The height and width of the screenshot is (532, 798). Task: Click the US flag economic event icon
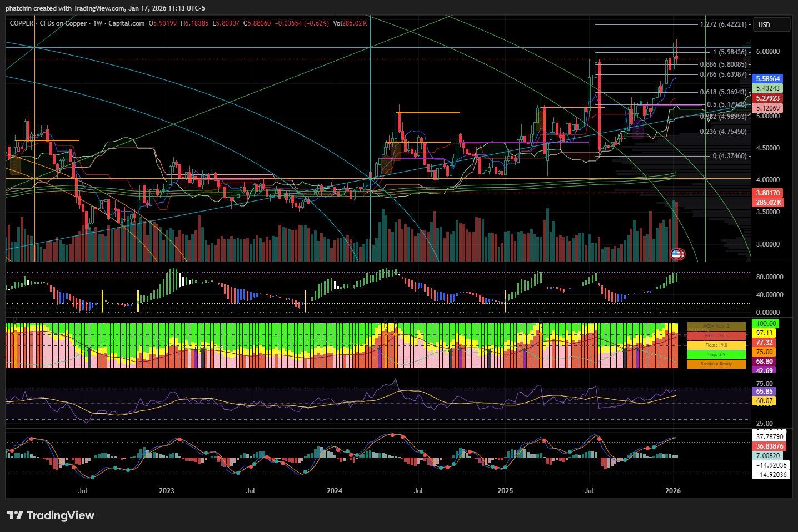click(676, 254)
